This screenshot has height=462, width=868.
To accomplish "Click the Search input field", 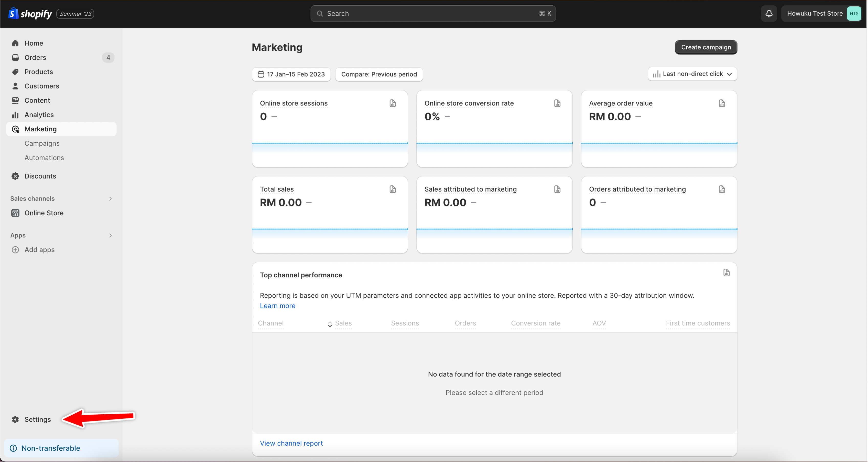I will coord(433,14).
